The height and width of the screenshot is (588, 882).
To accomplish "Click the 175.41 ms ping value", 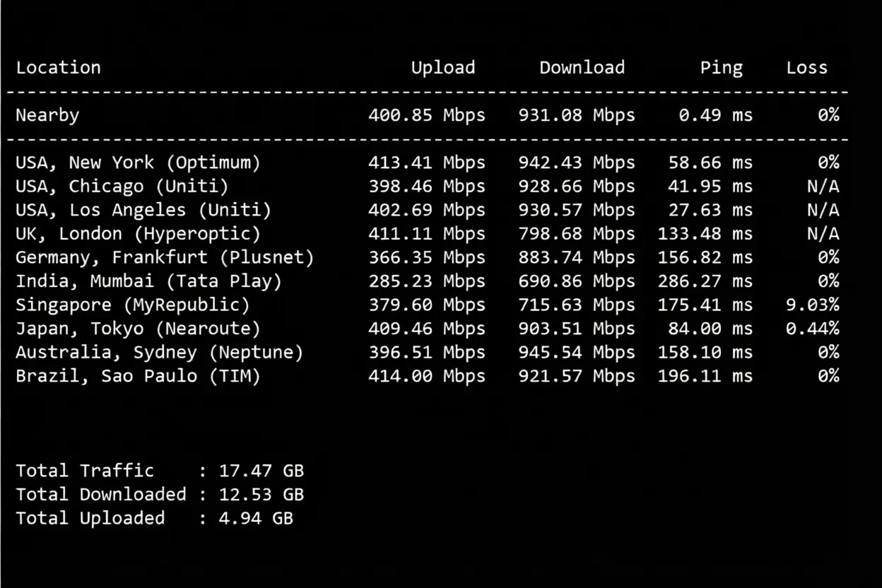I will pyautogui.click(x=705, y=305).
